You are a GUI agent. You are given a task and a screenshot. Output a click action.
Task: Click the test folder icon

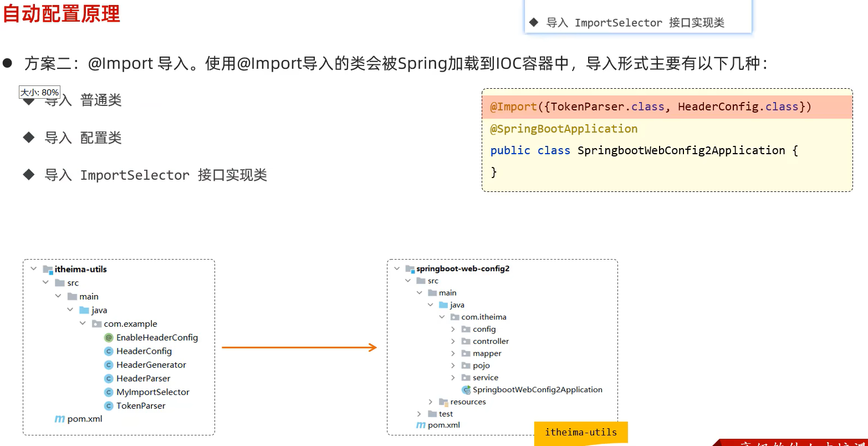(432, 414)
